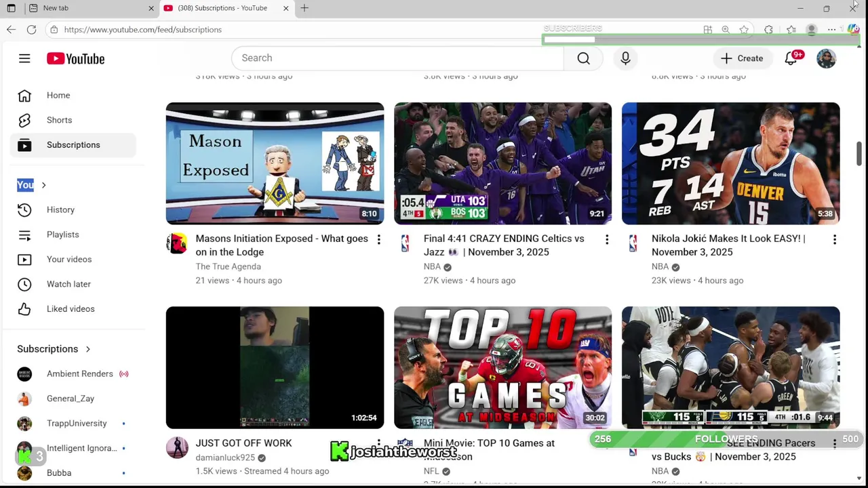Open Watch later in sidebar

(x=73, y=284)
